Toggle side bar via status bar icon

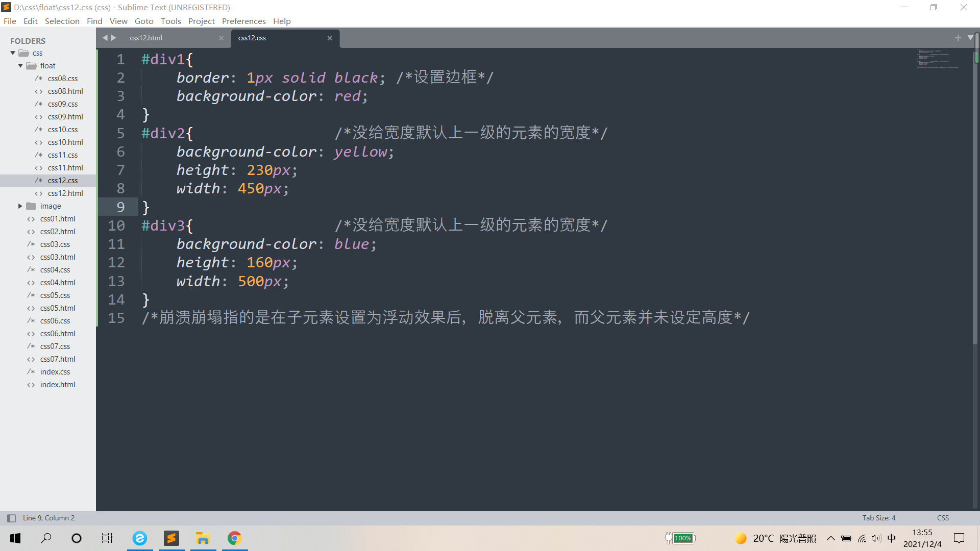pos(11,518)
